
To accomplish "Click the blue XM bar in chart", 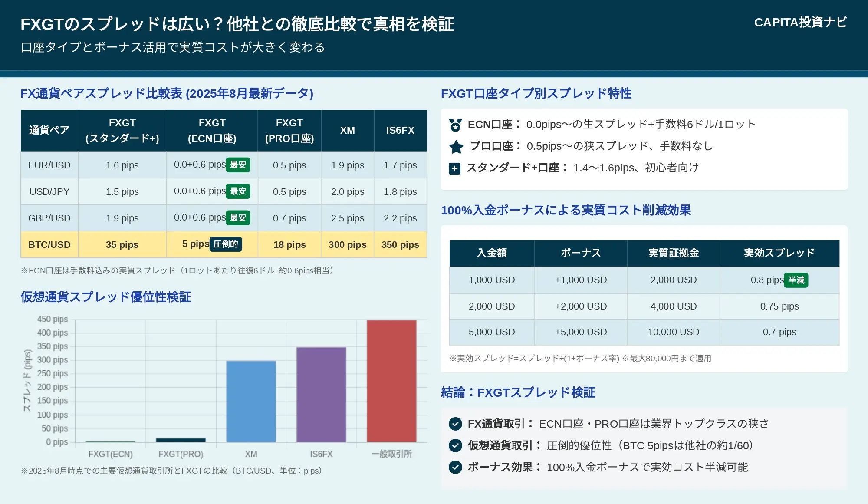I will [x=251, y=402].
